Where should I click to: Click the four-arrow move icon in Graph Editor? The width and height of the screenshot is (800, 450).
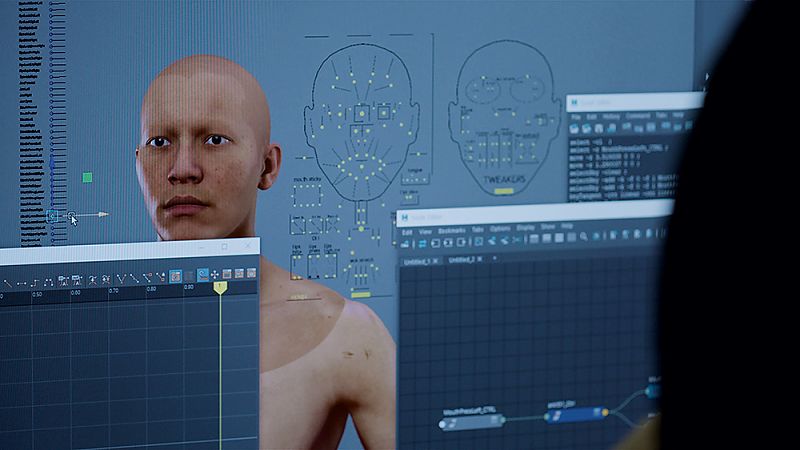pyautogui.click(x=214, y=275)
